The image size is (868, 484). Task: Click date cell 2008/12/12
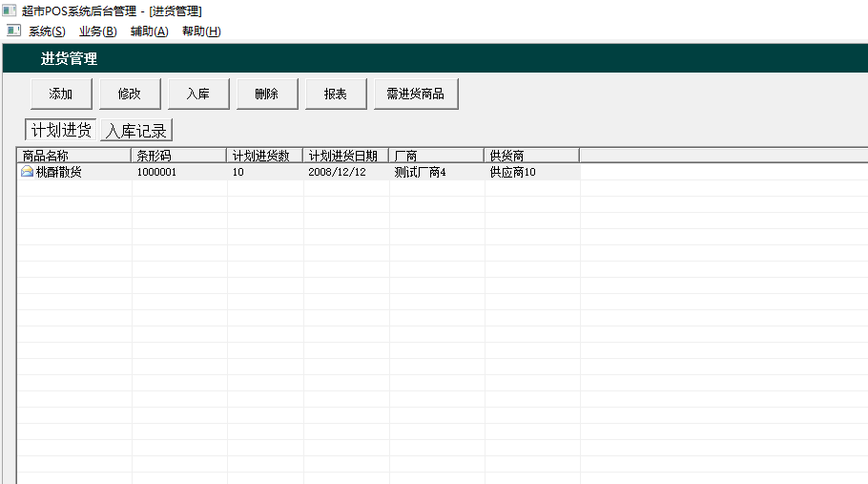click(337, 172)
